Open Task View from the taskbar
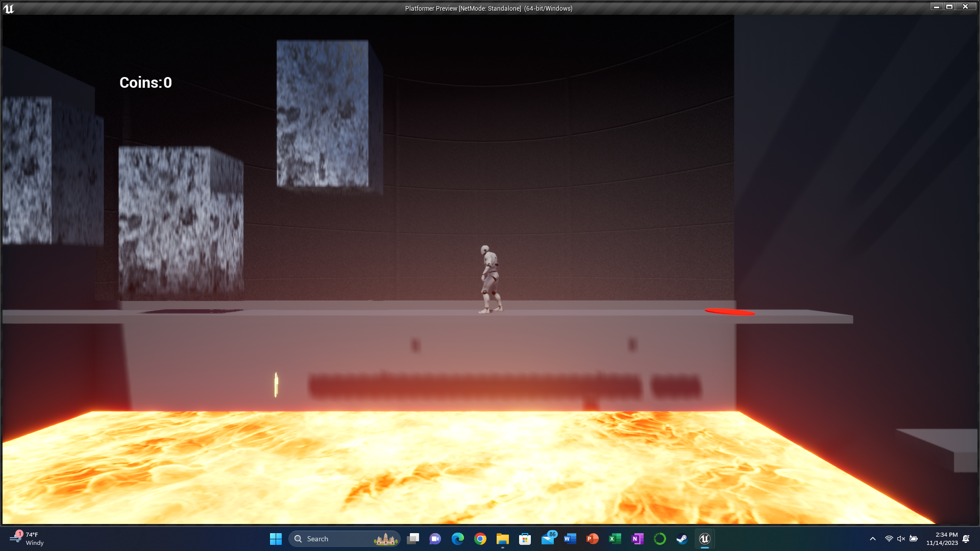The height and width of the screenshot is (551, 980). [413, 539]
